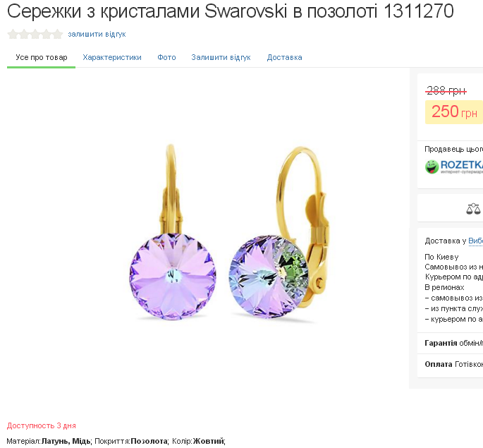483x448 pixels.
Task: Click the Оплата info row
Action: tap(450, 365)
